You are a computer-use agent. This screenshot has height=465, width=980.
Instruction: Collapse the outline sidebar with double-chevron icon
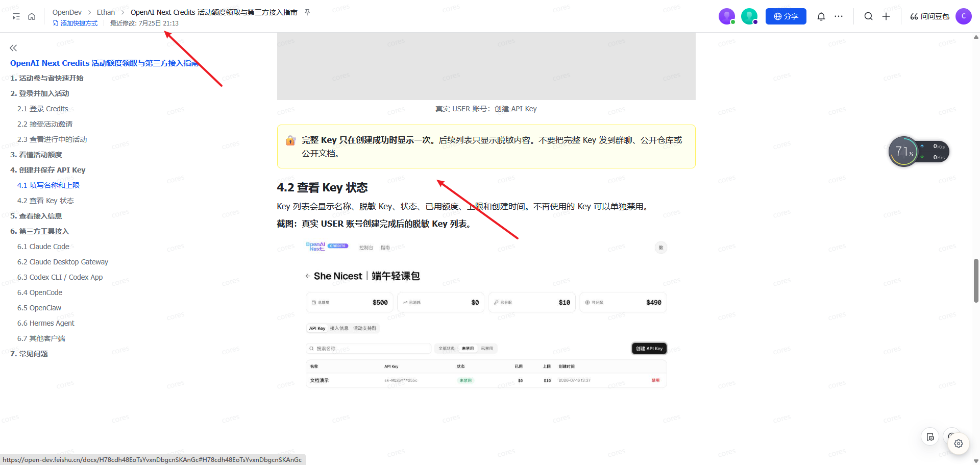pyautogui.click(x=13, y=48)
